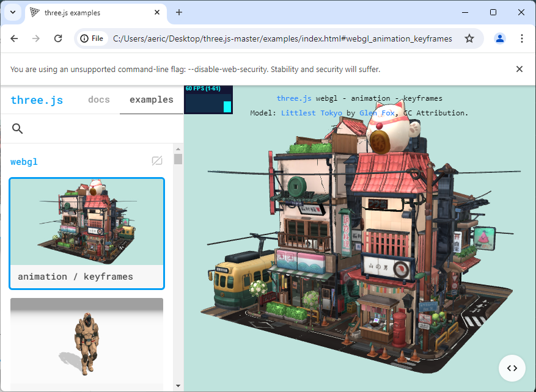The height and width of the screenshot is (392, 536).
Task: Close the three.js examples tab
Action: point(157,13)
